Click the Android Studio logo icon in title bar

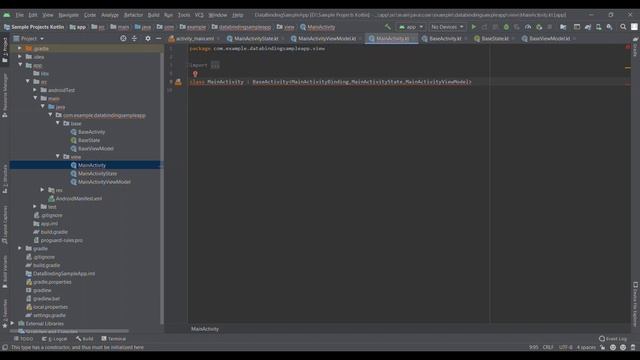[x=7, y=15]
